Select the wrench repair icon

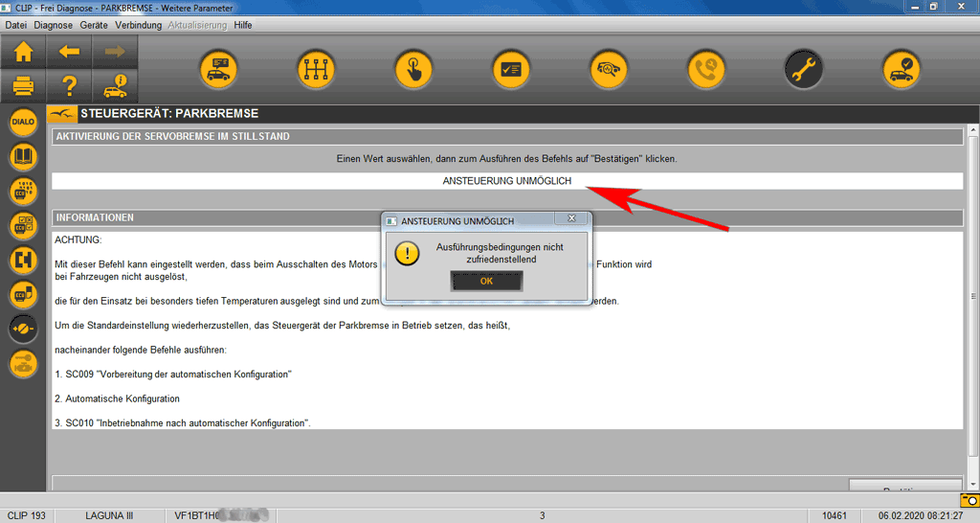pos(804,69)
